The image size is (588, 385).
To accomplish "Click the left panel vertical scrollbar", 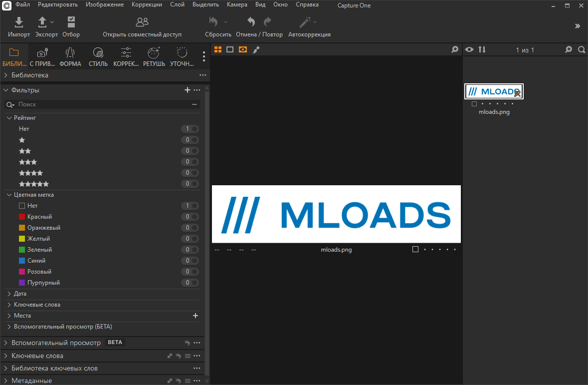I will pos(207,233).
